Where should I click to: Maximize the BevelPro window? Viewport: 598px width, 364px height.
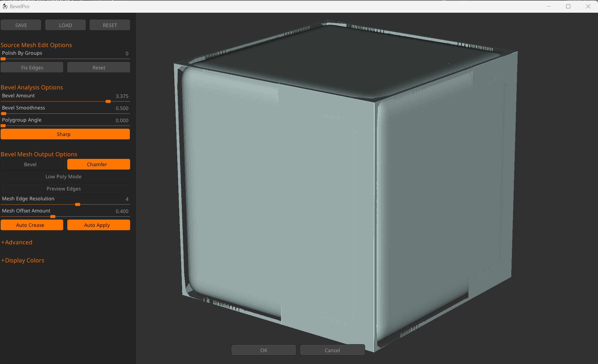568,6
